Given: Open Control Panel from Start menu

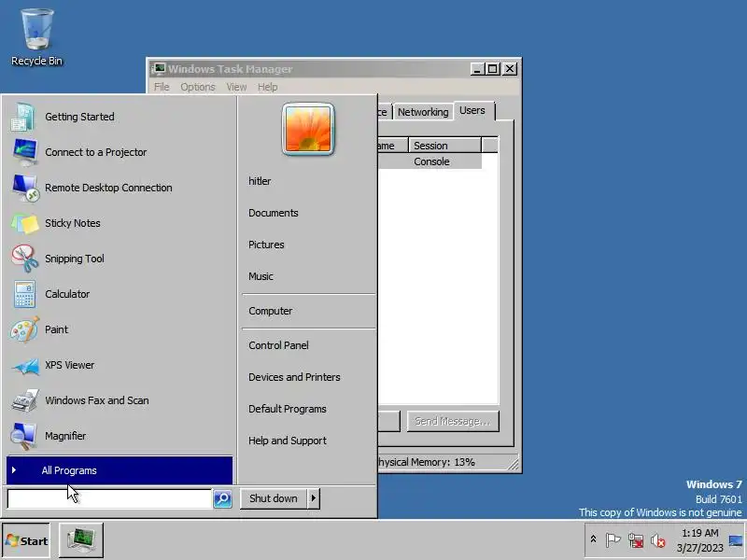Looking at the screenshot, I should click(x=278, y=345).
